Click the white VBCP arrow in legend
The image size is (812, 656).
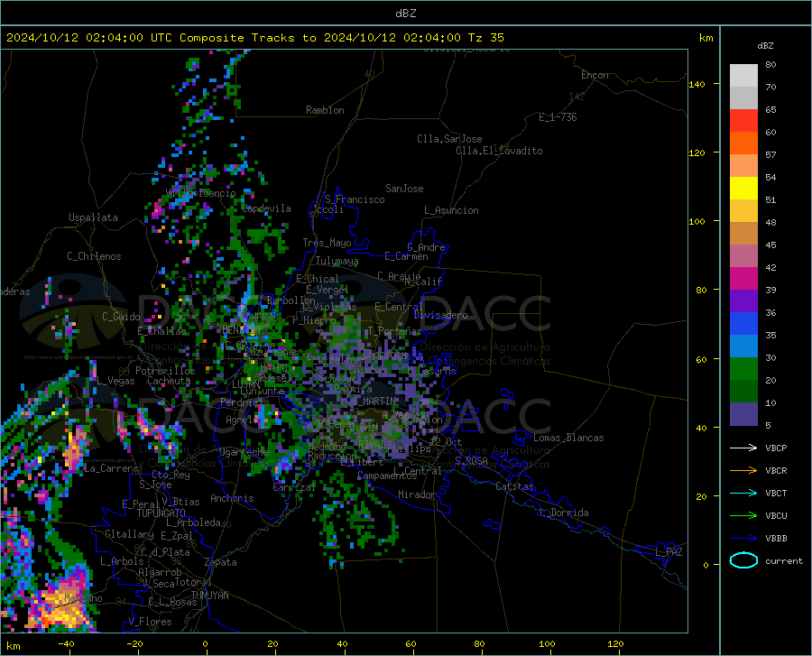tap(743, 448)
